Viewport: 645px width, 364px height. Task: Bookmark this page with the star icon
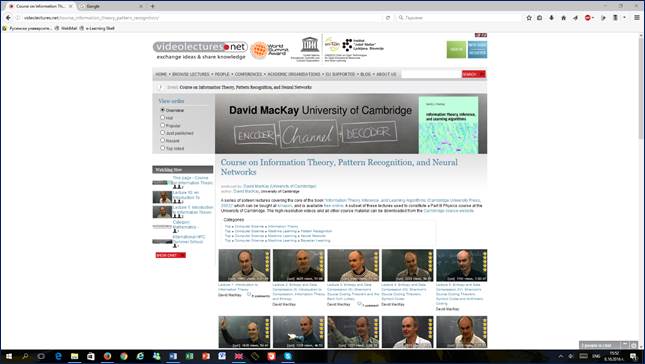pos(529,18)
